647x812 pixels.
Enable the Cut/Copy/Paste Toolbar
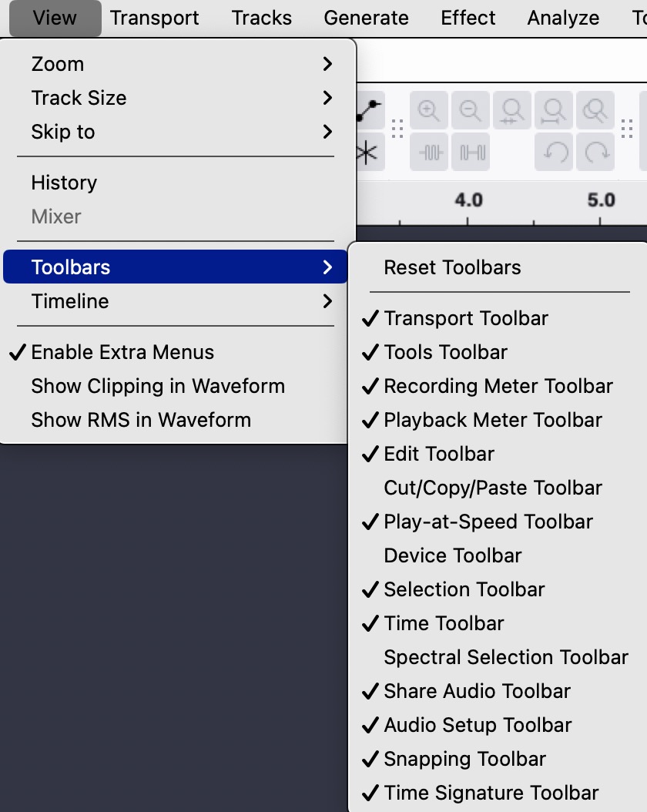tap(493, 488)
